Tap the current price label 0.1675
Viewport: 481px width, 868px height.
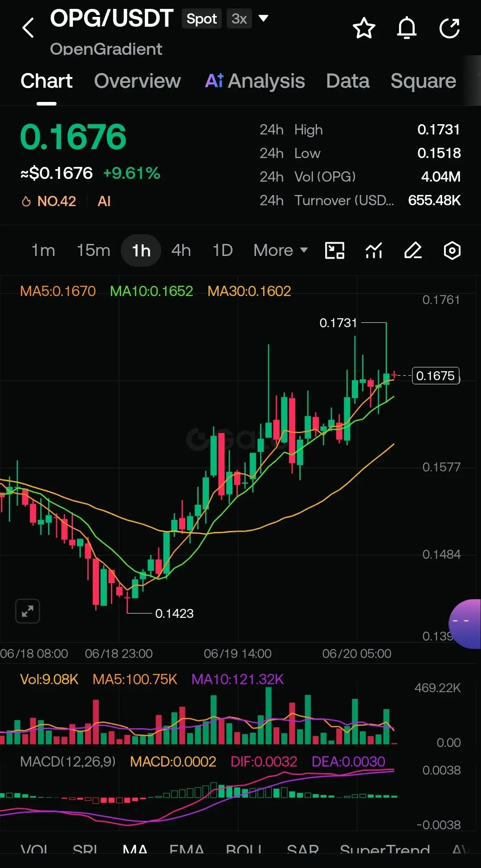click(436, 376)
